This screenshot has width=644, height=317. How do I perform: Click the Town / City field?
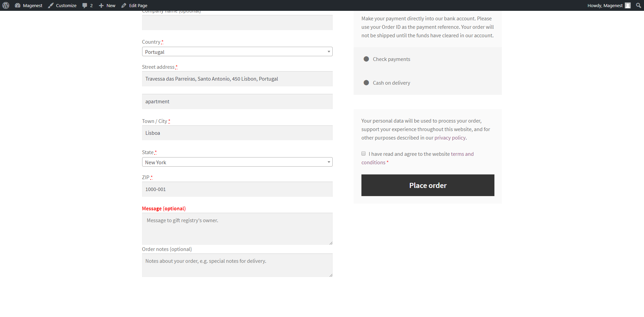point(237,133)
